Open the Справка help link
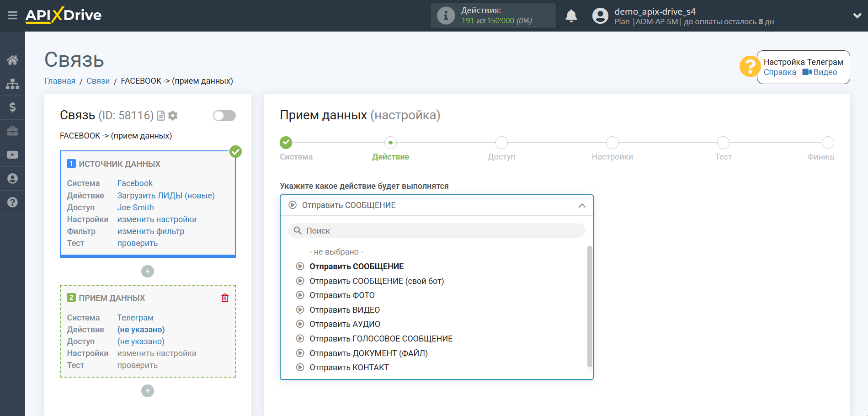The image size is (868, 416). point(780,72)
